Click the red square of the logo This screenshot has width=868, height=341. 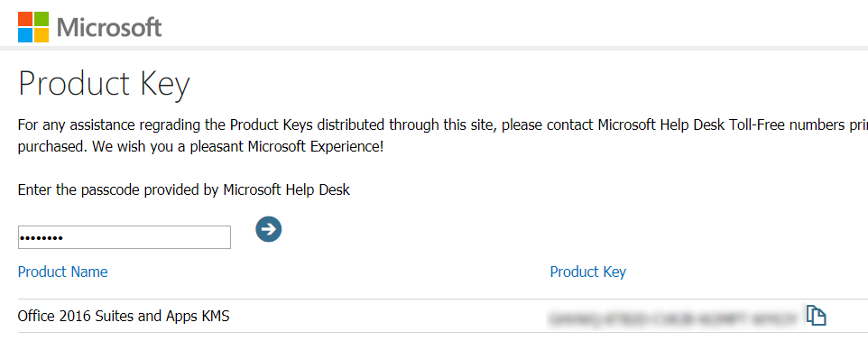[x=25, y=19]
